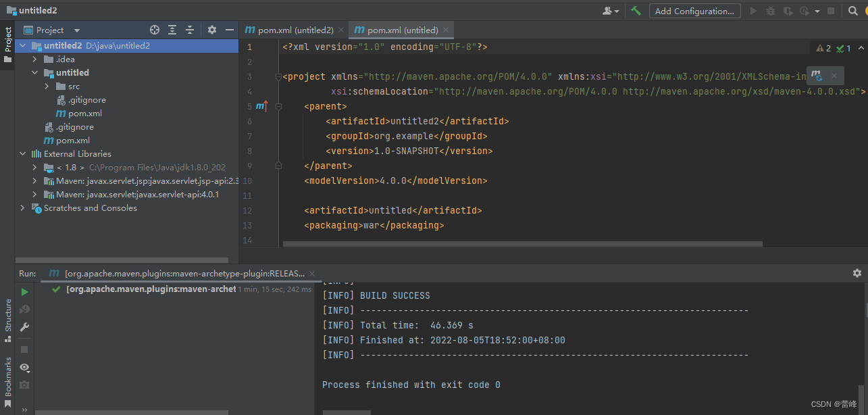
Task: Open Run panel settings gear
Action: coord(857,273)
